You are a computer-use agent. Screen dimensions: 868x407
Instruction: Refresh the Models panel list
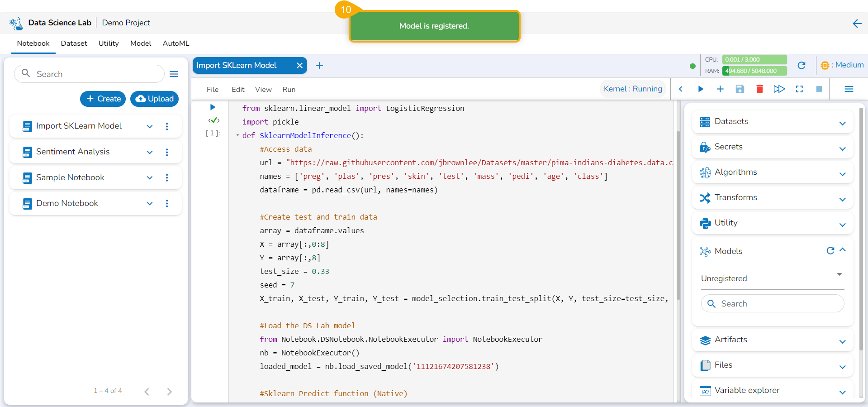point(830,251)
